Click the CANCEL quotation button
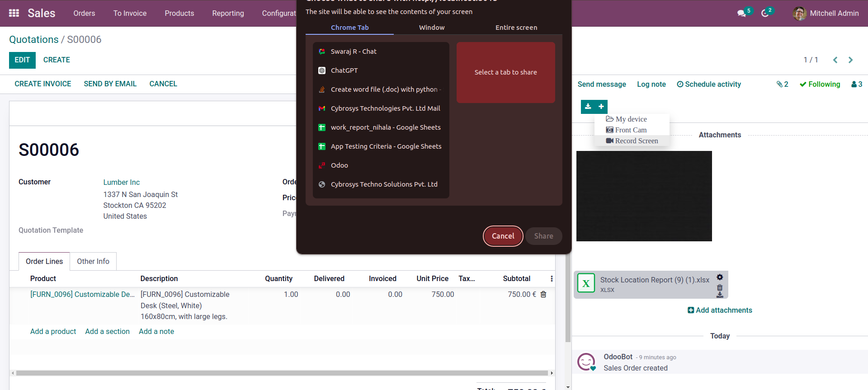This screenshot has height=390, width=868. pyautogui.click(x=163, y=84)
